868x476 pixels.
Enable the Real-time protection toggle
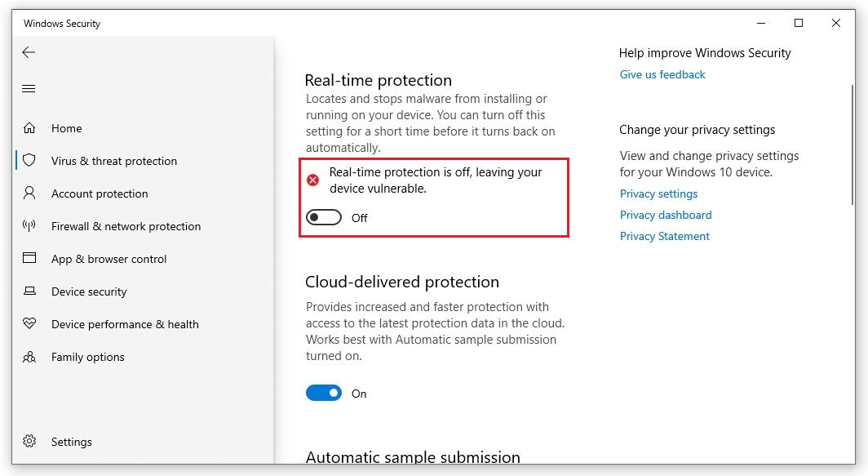coord(324,217)
